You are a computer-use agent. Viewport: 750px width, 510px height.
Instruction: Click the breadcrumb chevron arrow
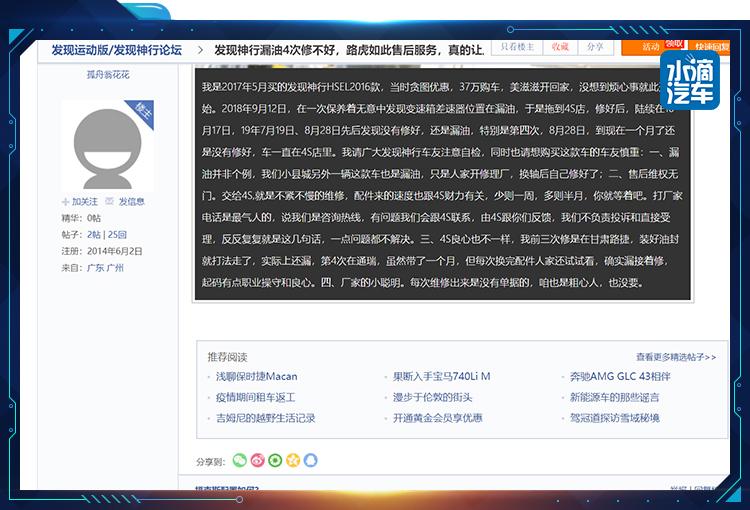pos(200,50)
